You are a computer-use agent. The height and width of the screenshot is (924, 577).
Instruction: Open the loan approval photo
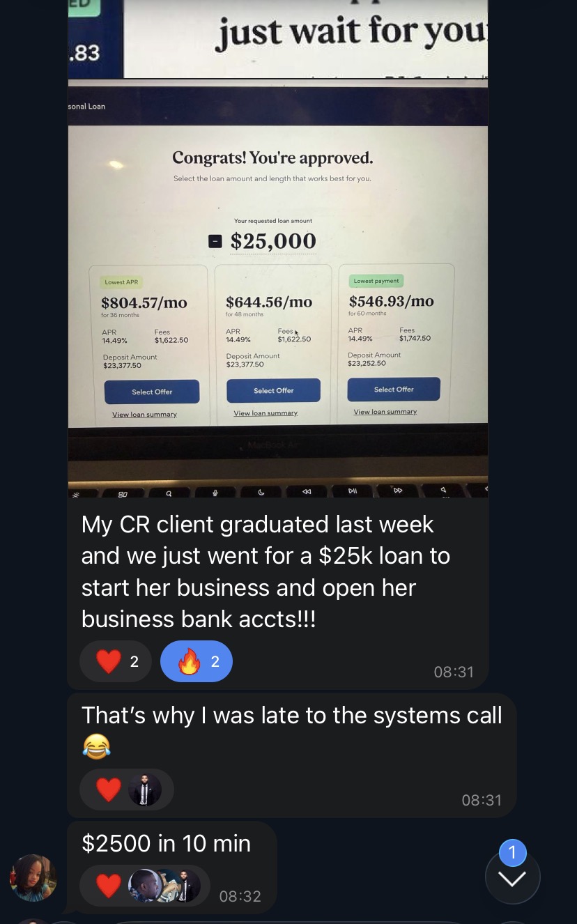(x=278, y=288)
